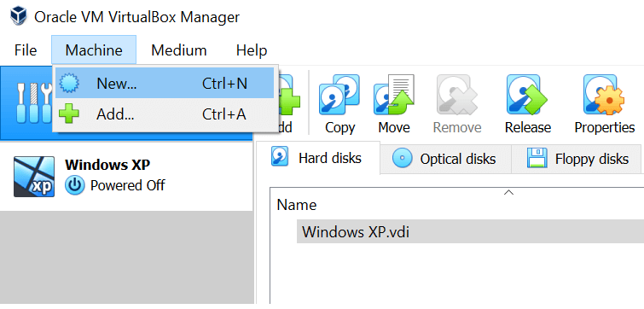
Task: Click the Copy disk toolbar icon
Action: point(339,96)
